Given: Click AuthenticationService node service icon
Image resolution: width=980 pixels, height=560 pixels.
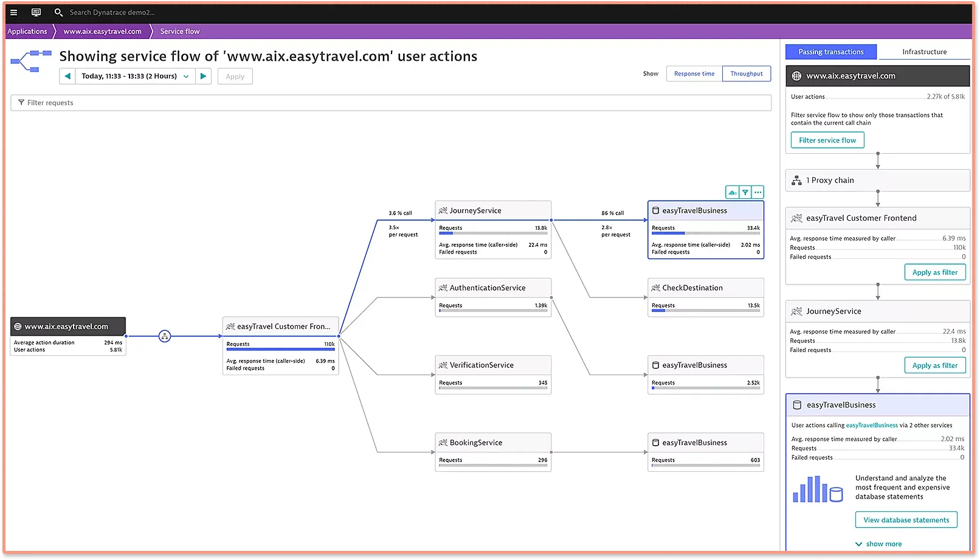Looking at the screenshot, I should (x=443, y=288).
